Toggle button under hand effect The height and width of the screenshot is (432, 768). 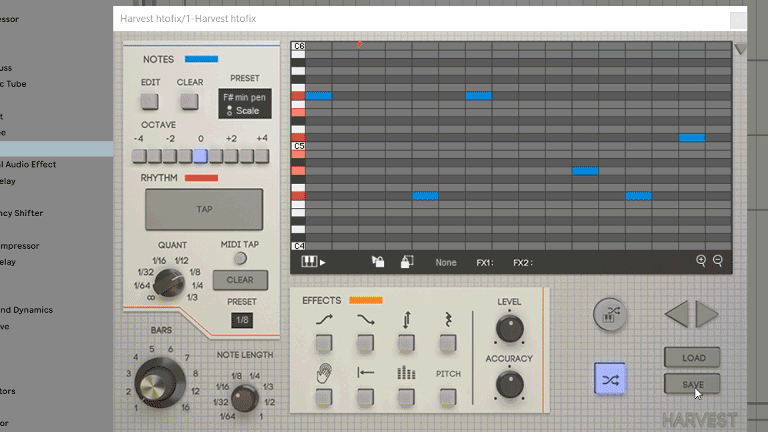[x=324, y=397]
